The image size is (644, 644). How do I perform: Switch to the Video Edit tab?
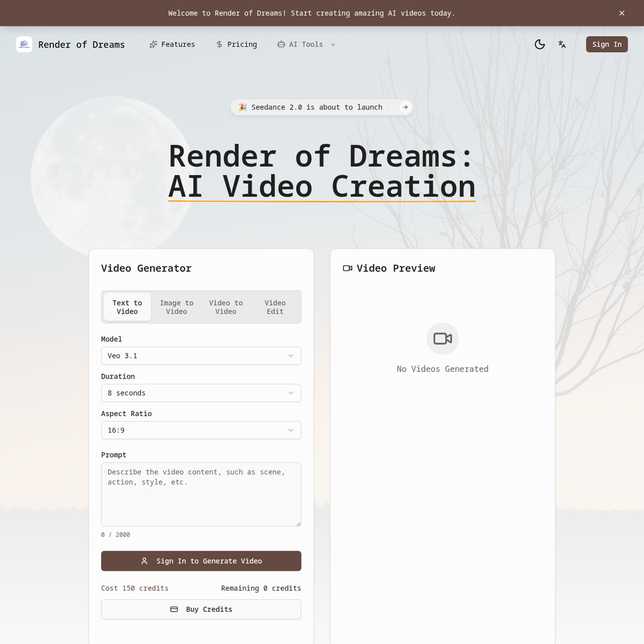tap(275, 307)
